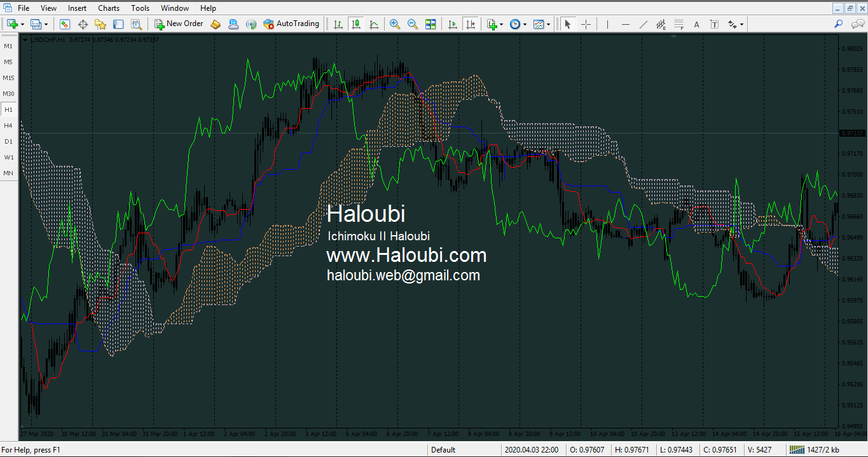Click the current price label 0.97337
Viewport: 868px width, 457px height.
[x=852, y=133]
